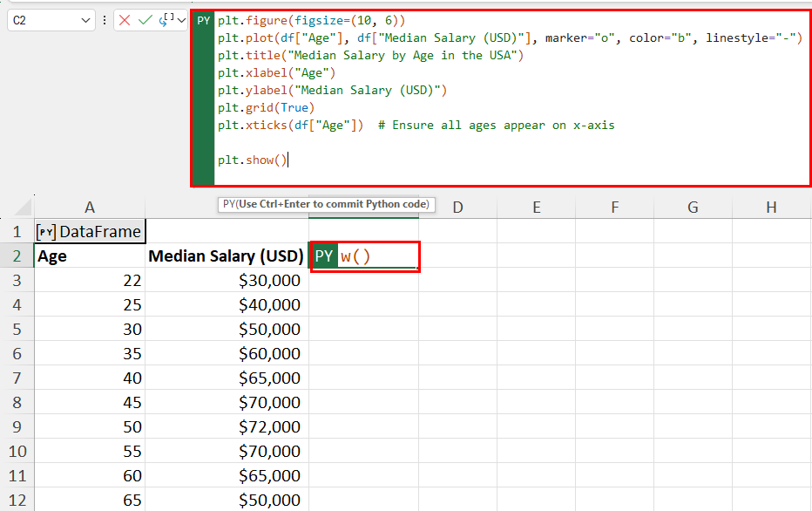Select column E header
Viewport: 812px width, 511px height.
[537, 208]
